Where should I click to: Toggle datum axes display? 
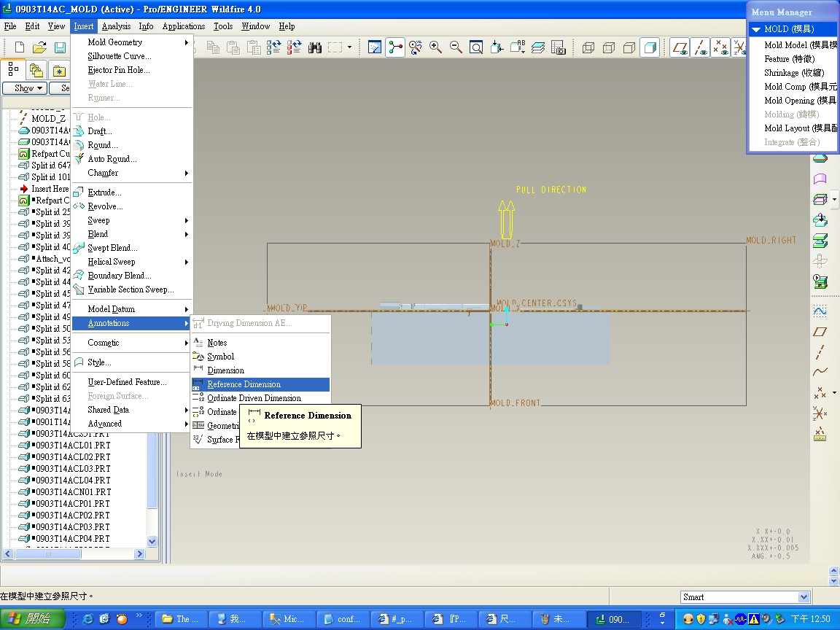pos(700,47)
